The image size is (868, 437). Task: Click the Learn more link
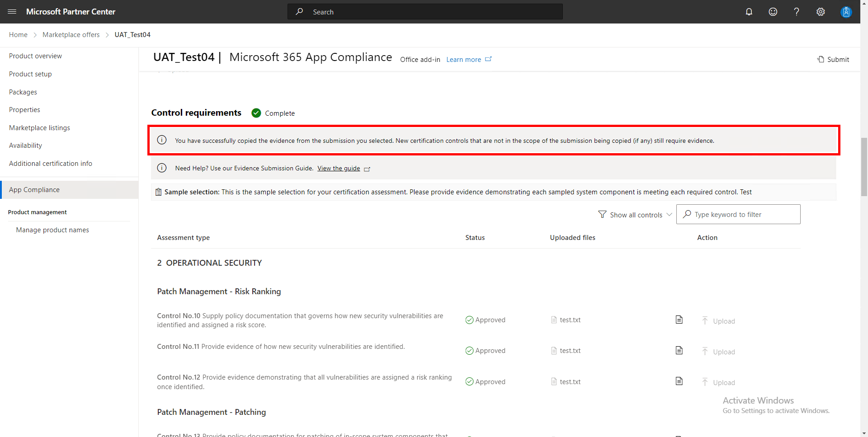coord(463,60)
